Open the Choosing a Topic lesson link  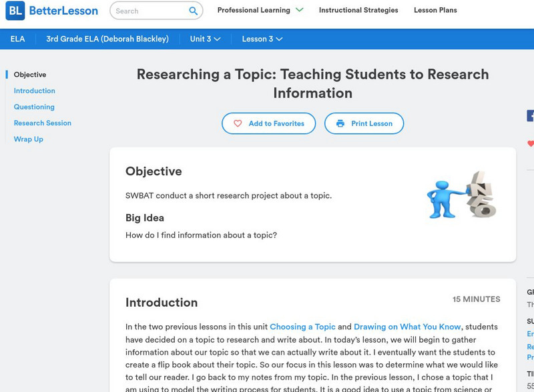[302, 327]
